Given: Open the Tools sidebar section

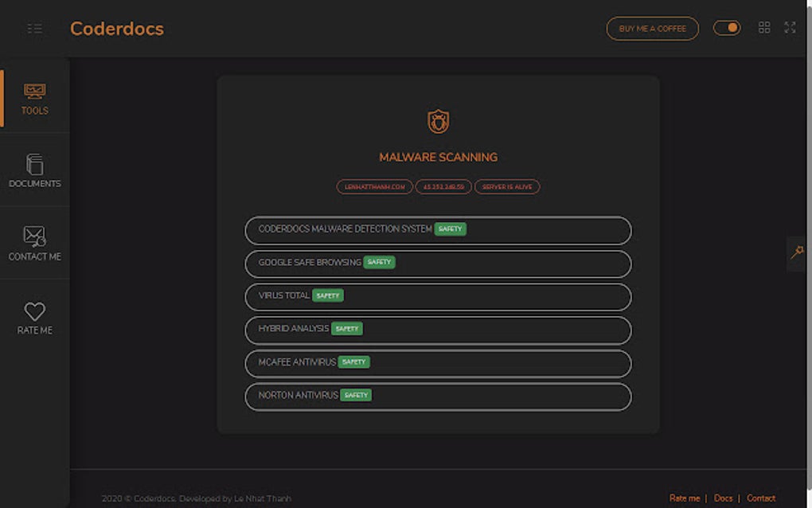Looking at the screenshot, I should click(34, 99).
